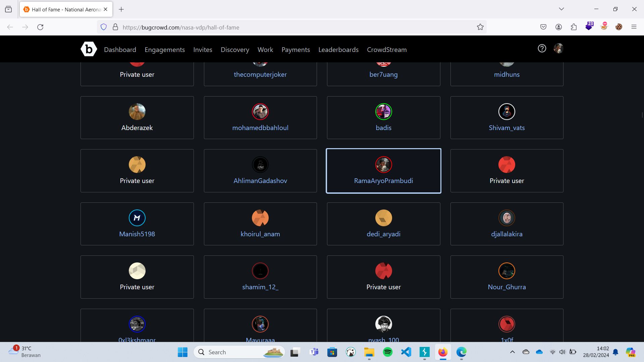644x362 pixels.
Task: Open RamaAryoPrambudi profile link
Action: (x=383, y=181)
